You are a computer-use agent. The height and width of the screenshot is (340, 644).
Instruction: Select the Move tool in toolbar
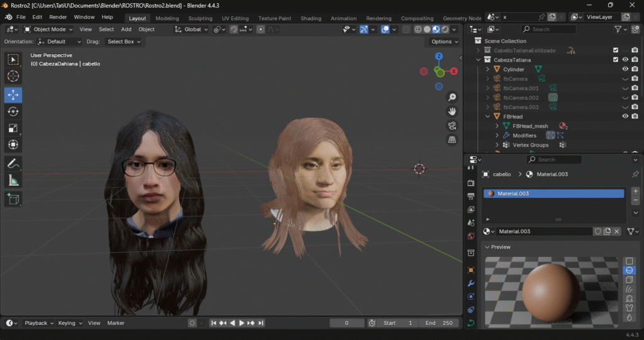[13, 94]
